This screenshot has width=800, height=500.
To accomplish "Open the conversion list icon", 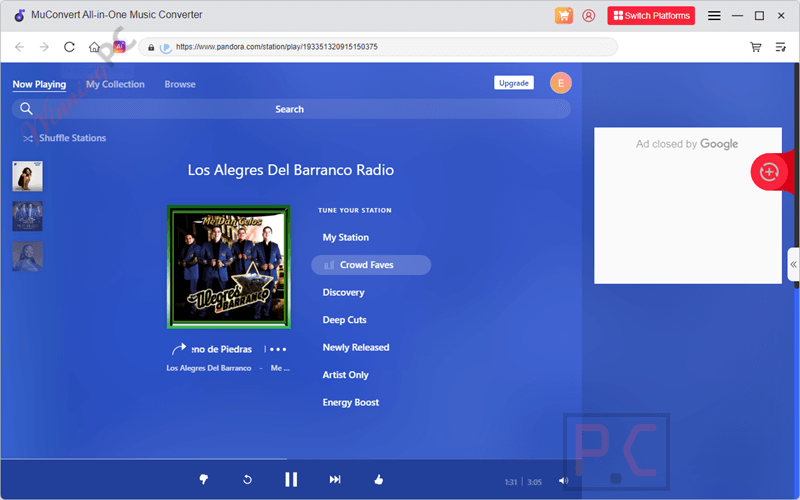I will pos(781,47).
